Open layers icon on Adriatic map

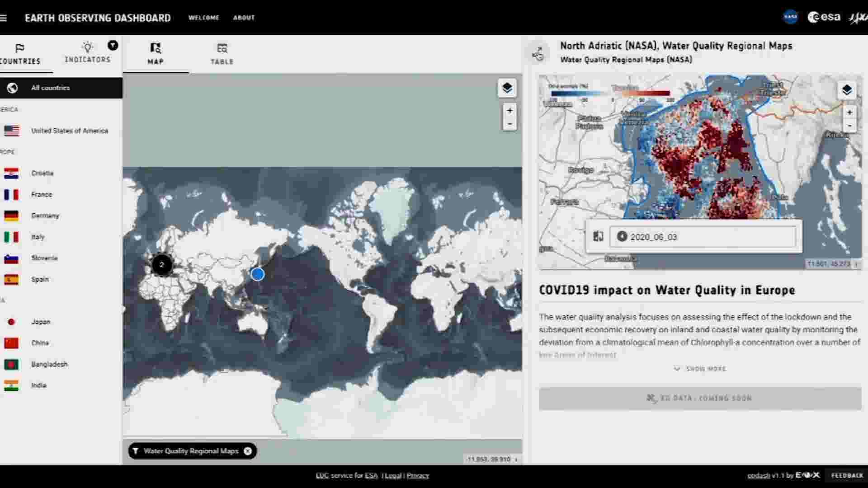pyautogui.click(x=846, y=90)
